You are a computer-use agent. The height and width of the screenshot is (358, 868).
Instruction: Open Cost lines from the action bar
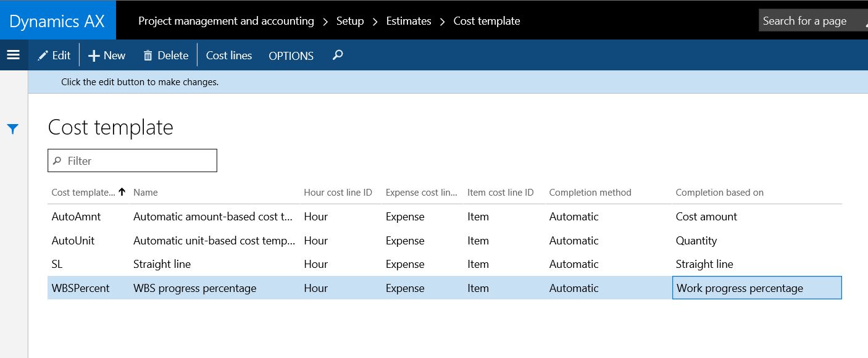[x=228, y=55]
